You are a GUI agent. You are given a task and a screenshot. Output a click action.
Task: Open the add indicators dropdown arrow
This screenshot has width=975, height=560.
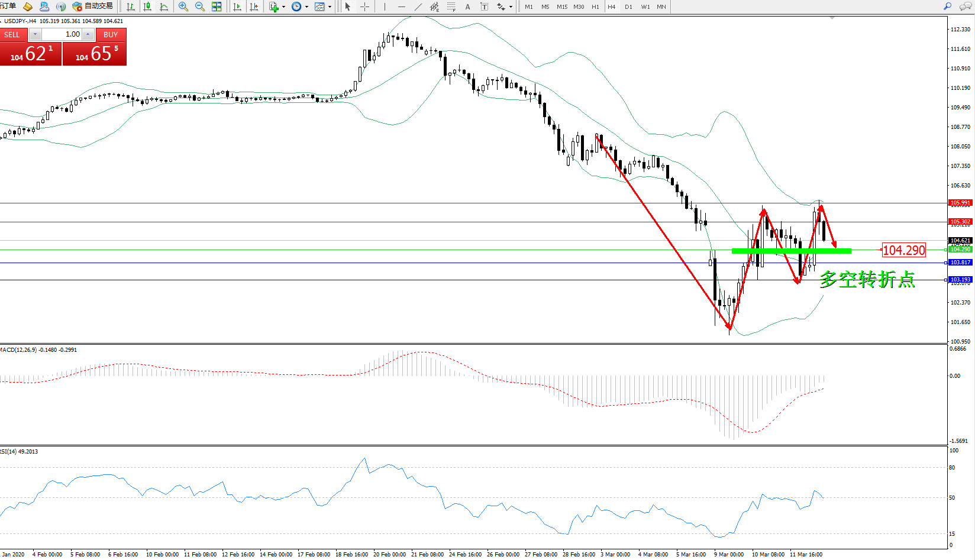284,7
